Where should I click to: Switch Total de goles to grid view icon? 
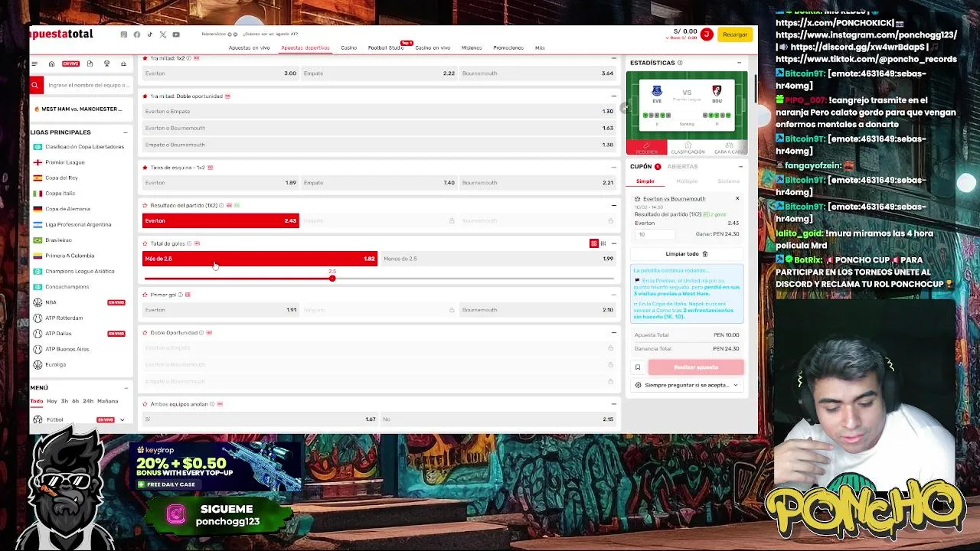click(x=593, y=243)
